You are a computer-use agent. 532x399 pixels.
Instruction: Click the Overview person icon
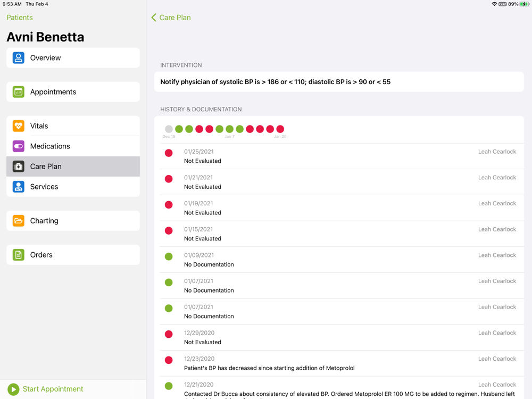pyautogui.click(x=19, y=58)
